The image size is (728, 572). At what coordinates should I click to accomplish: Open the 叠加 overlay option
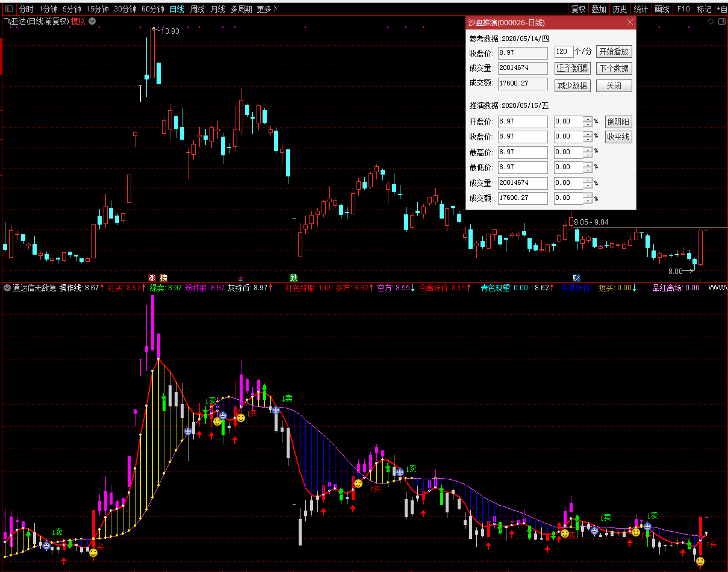coord(599,9)
